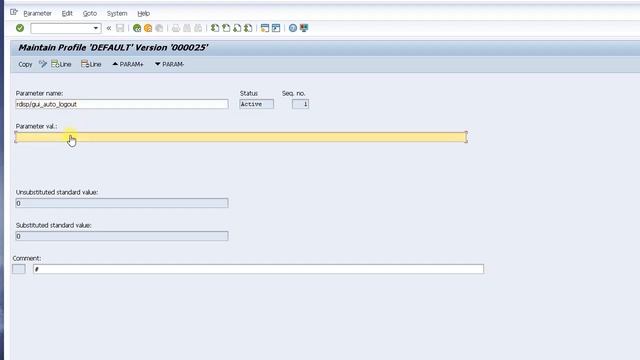
Task: Go to previous page icon
Action: point(226,28)
